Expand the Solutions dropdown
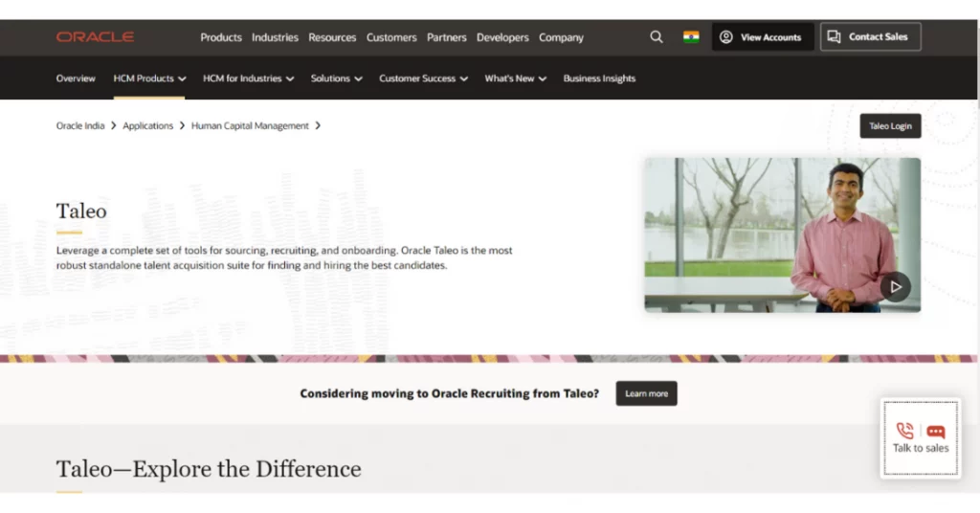 (336, 78)
